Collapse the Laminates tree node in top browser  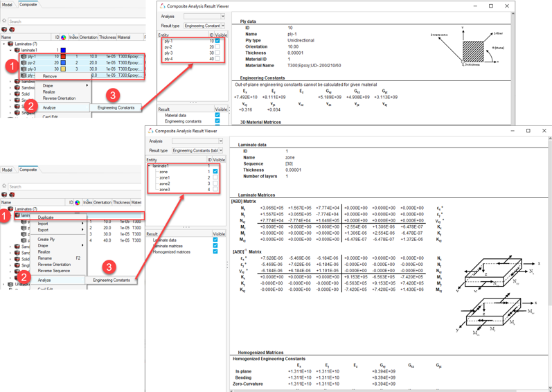tap(3, 44)
